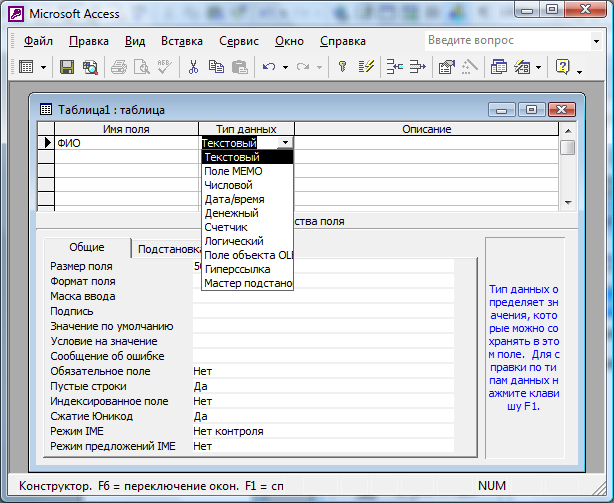Cut with the scissors icon

[193, 67]
